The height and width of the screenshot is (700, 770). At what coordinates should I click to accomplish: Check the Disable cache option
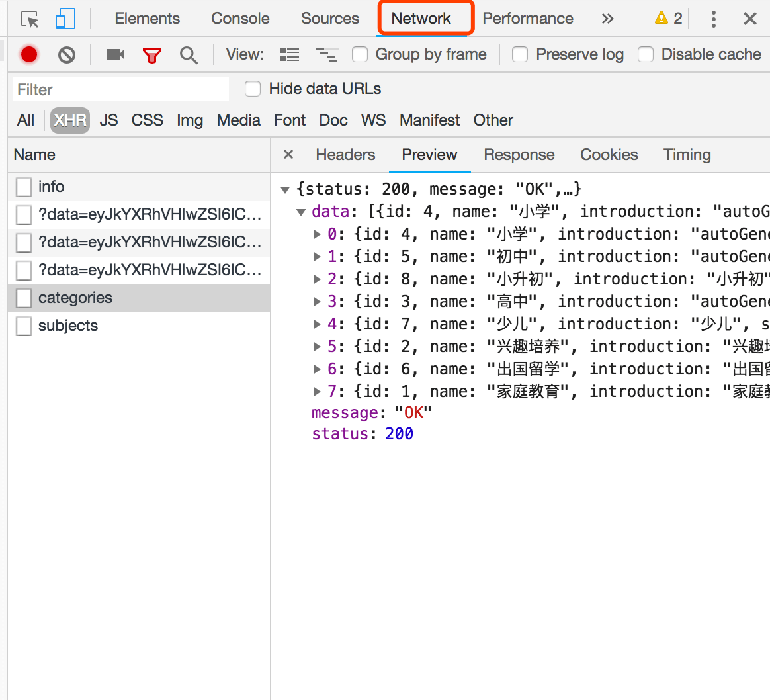click(646, 54)
